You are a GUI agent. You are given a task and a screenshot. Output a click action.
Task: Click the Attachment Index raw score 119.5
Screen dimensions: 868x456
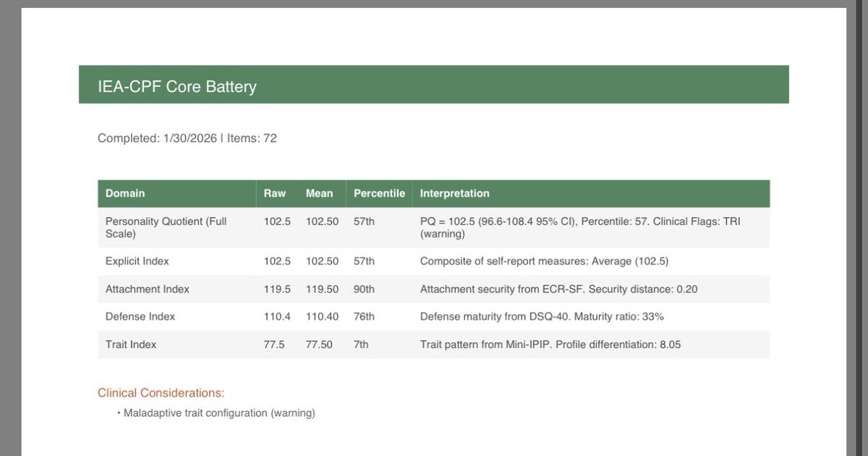[277, 289]
